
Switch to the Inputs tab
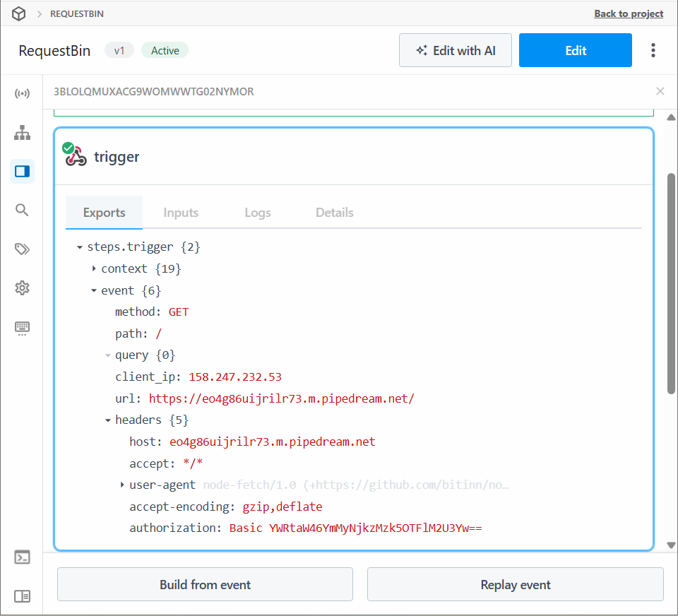(181, 213)
